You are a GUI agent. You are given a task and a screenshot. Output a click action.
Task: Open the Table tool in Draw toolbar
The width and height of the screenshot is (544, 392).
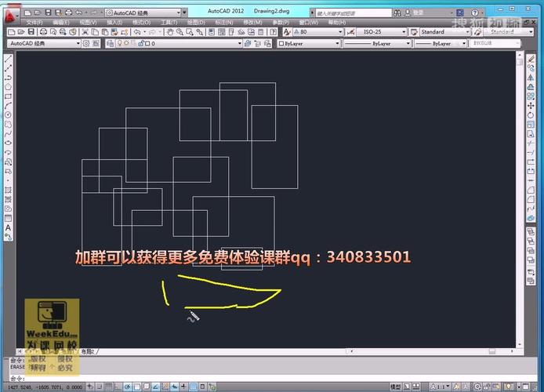9,218
